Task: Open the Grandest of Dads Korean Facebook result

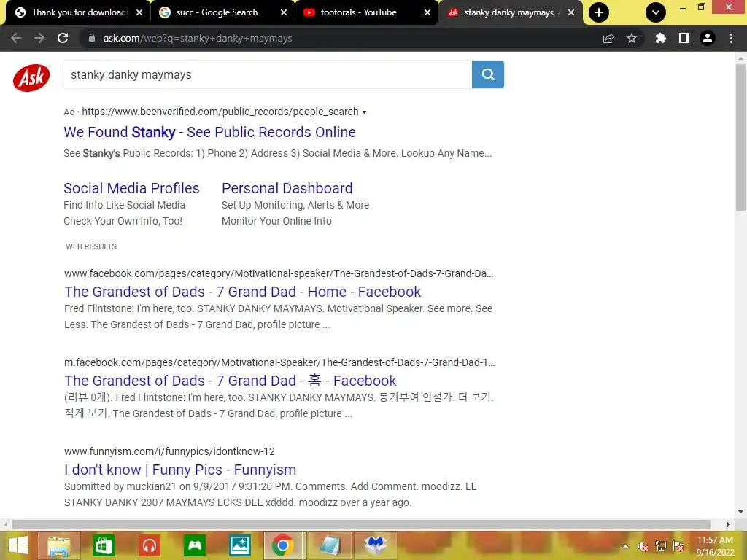Action: (x=230, y=381)
